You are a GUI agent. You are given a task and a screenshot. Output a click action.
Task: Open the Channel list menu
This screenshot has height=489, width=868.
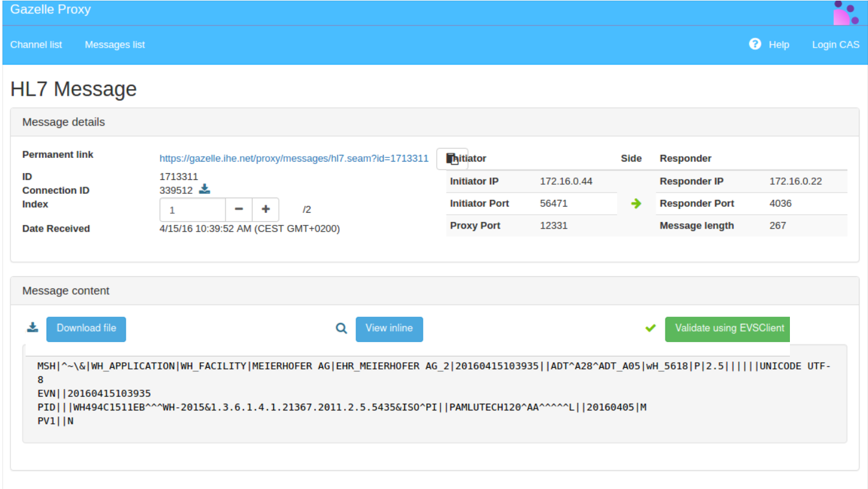pyautogui.click(x=36, y=45)
